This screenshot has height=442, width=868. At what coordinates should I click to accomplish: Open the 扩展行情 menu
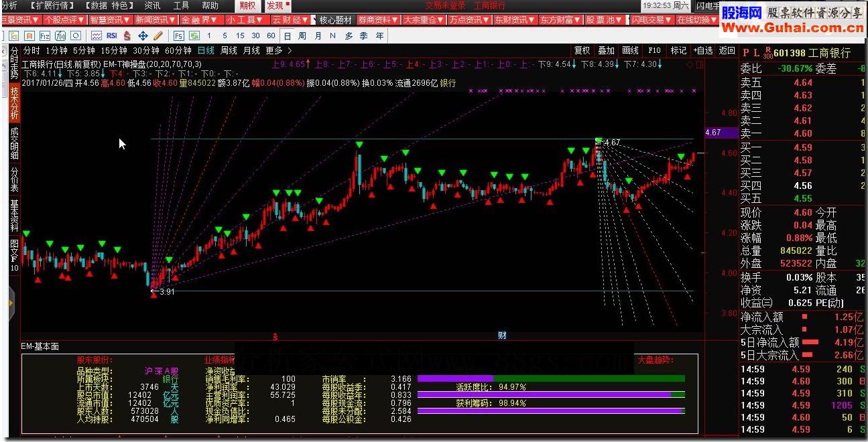point(53,5)
